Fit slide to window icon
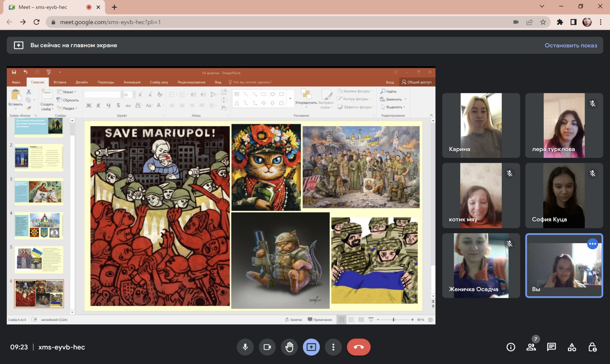Viewport: 610px width, 364px height. click(430, 320)
